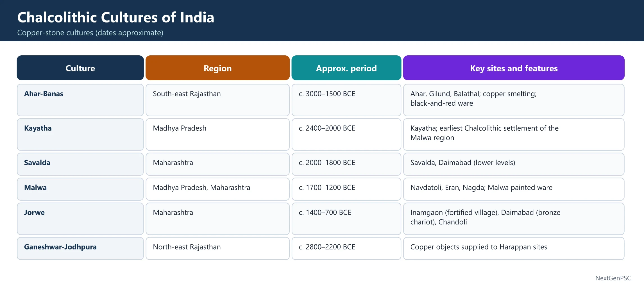Viewport: 644px width, 288px height.
Task: Select the Savalda culture cell
Action: click(x=80, y=164)
